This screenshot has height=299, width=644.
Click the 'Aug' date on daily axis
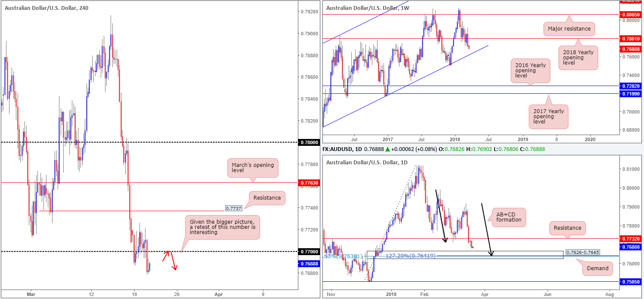609,294
